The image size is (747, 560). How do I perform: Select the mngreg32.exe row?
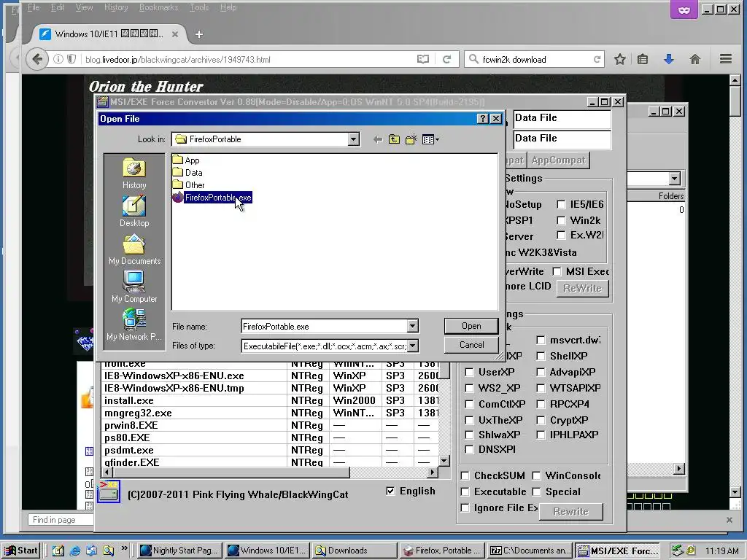tap(270, 413)
